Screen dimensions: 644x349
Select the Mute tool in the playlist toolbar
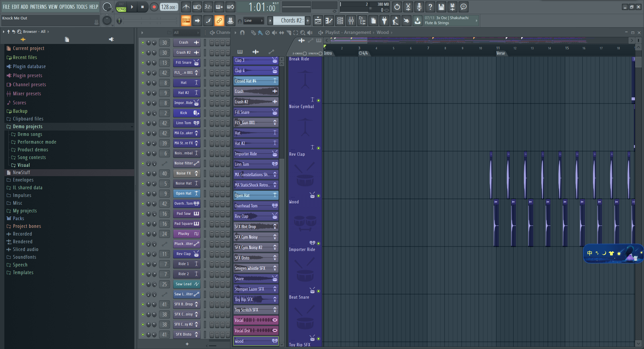274,33
